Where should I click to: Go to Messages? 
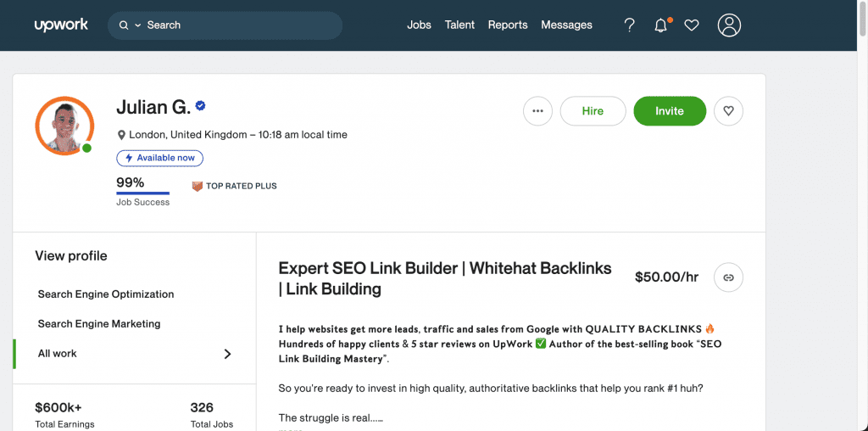tap(566, 25)
